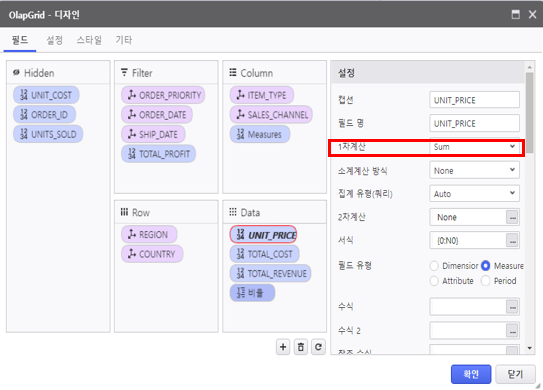Click the scrollbar down arrow
Image resolution: width=543 pixels, height=390 pixels.
click(x=529, y=348)
